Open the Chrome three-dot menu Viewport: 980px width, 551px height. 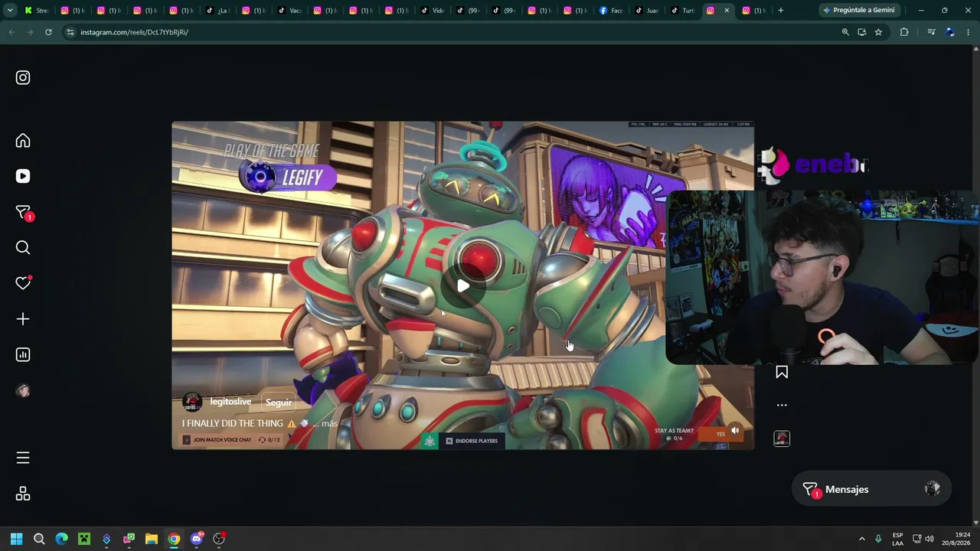[969, 32]
